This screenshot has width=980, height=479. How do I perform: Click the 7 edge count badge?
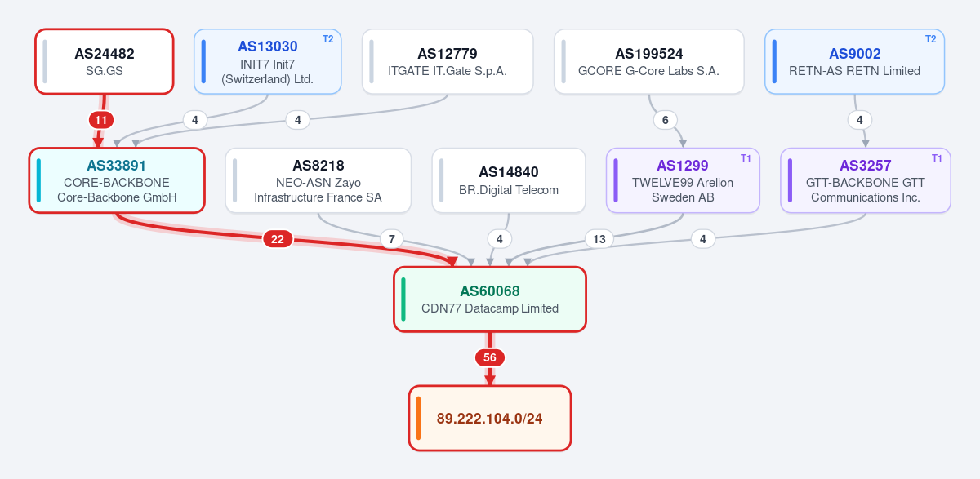point(392,239)
